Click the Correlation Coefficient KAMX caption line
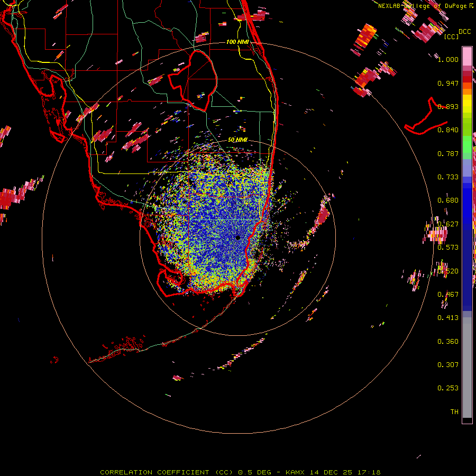 240,472
